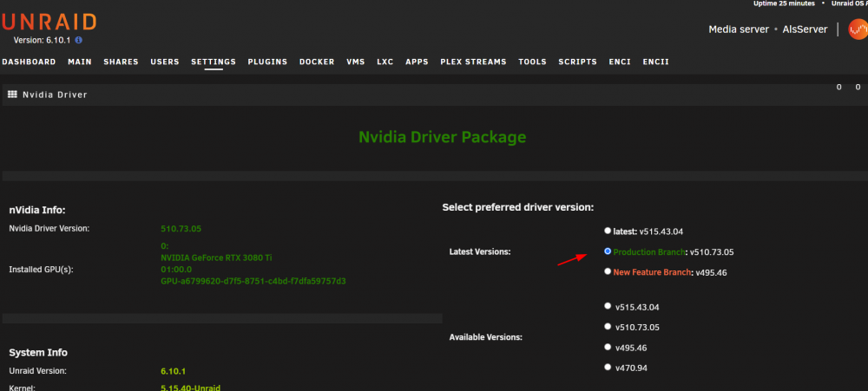Image resolution: width=868 pixels, height=391 pixels.
Task: Select the latest v515.43.04 radio button
Action: [608, 231]
